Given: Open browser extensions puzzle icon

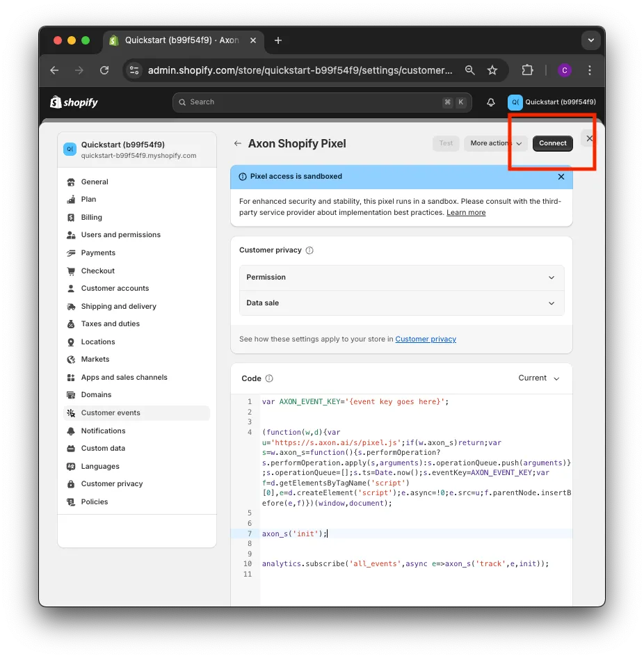Looking at the screenshot, I should [527, 70].
